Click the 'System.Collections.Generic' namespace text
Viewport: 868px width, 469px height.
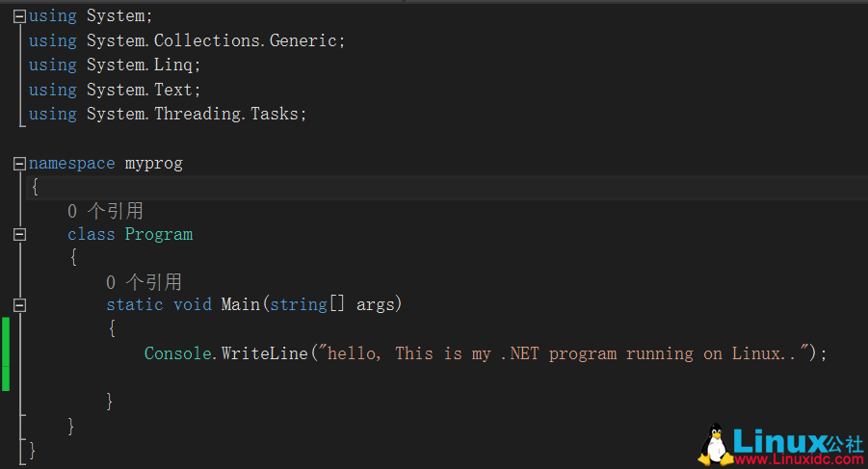pos(212,40)
